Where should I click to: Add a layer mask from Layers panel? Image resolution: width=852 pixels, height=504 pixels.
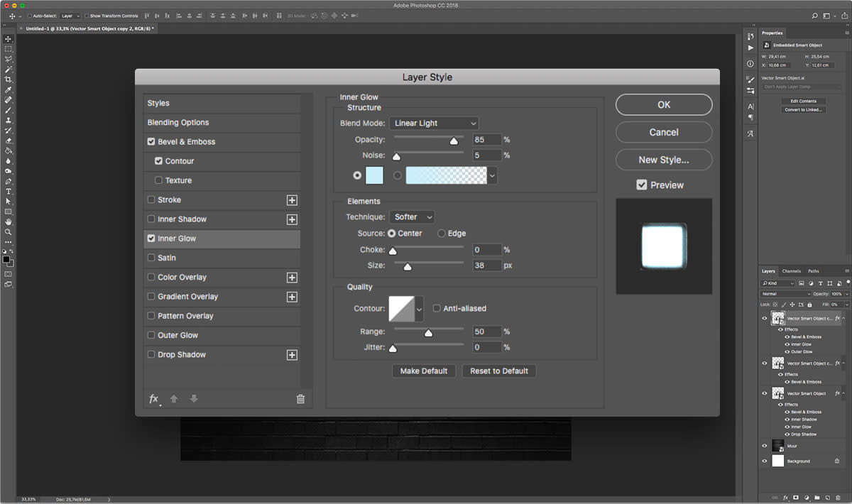point(796,498)
